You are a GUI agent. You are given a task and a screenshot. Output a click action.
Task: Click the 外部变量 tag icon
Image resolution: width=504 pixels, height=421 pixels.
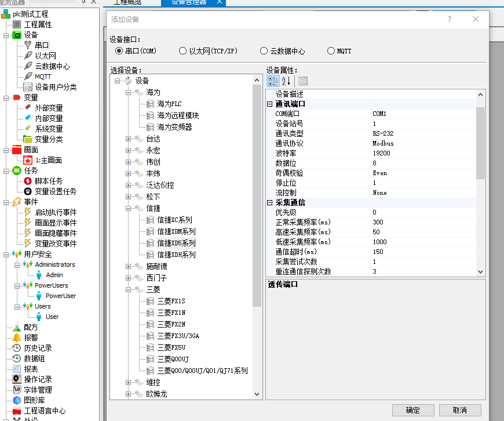(x=28, y=107)
